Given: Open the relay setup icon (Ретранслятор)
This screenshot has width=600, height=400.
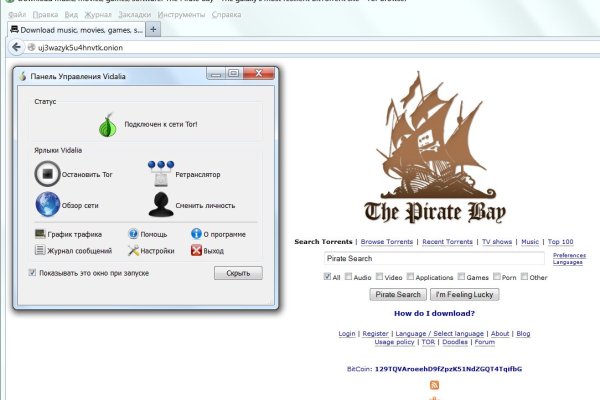Looking at the screenshot, I should 162,173.
